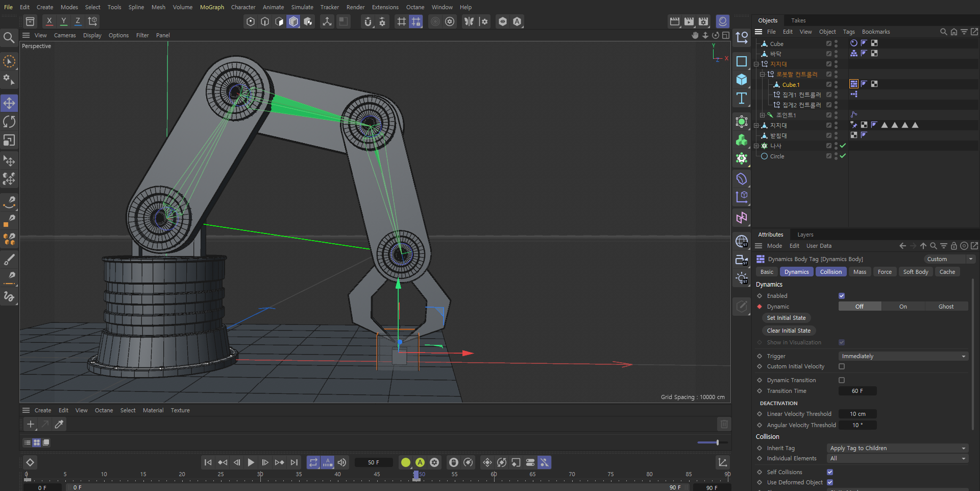This screenshot has height=491, width=980.
Task: Expand the 나사 tree item
Action: 756,146
